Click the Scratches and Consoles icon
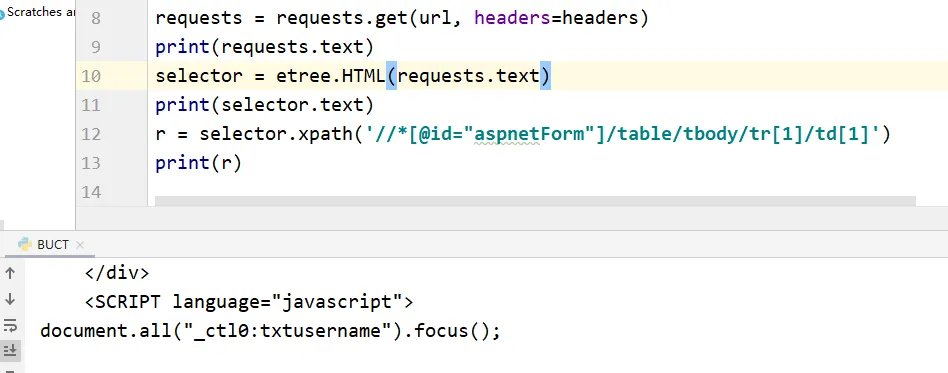The height and width of the screenshot is (373, 948). coord(2,13)
